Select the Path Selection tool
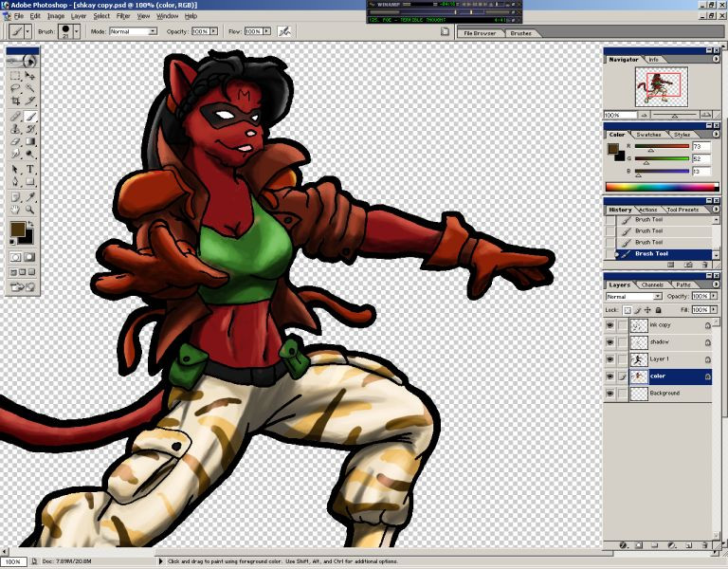The height and width of the screenshot is (569, 728). pos(15,170)
